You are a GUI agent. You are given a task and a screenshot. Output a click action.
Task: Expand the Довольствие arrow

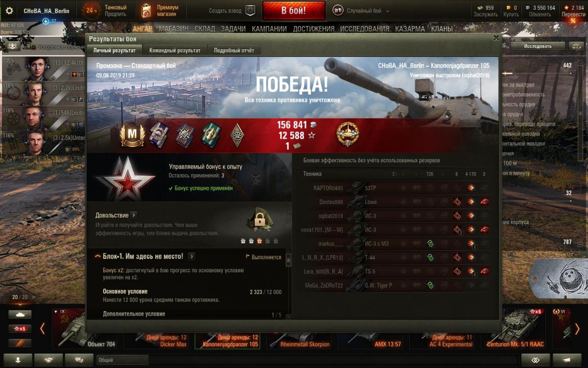click(x=134, y=215)
